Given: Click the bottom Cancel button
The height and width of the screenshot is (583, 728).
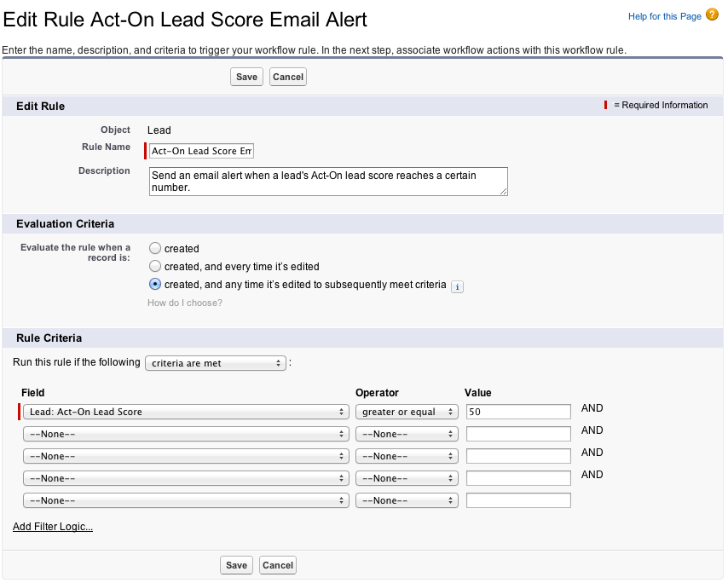Looking at the screenshot, I should (x=278, y=565).
